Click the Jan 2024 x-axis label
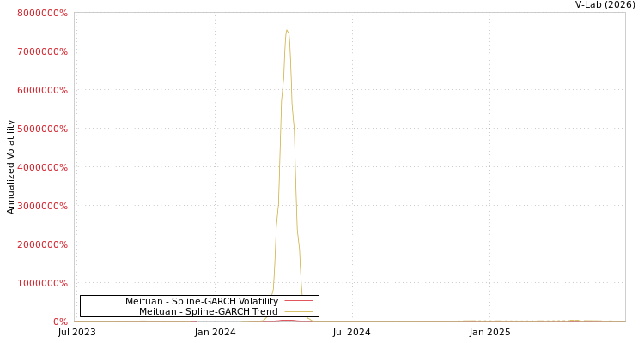The width and height of the screenshot is (644, 343). (x=216, y=332)
